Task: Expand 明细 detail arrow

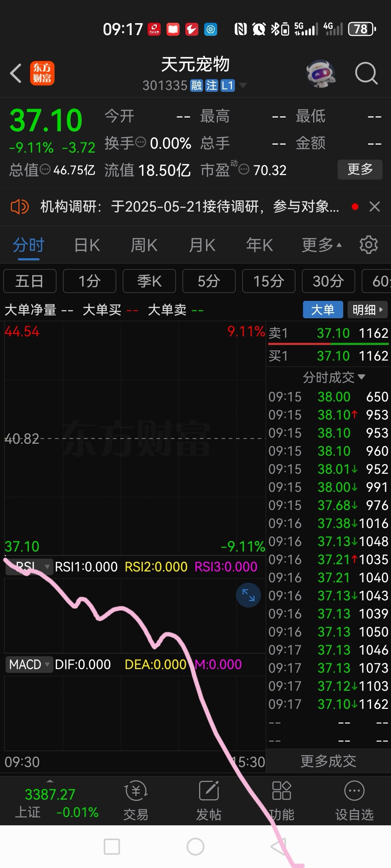Action: (x=367, y=310)
